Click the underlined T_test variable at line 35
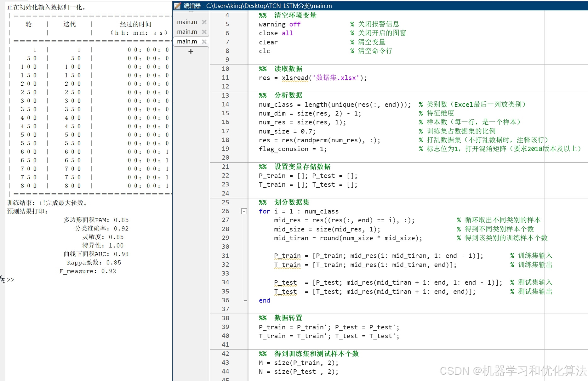The height and width of the screenshot is (381, 588). click(285, 292)
